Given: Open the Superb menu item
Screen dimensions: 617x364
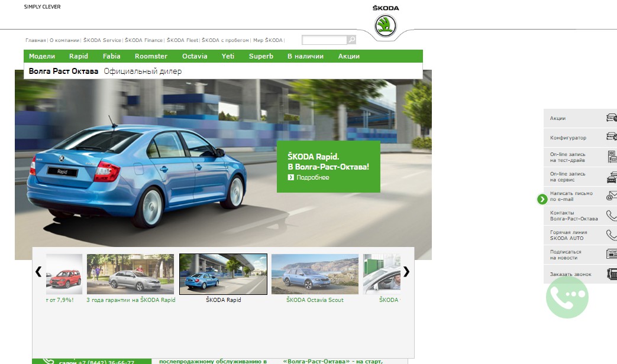Looking at the screenshot, I should [261, 56].
